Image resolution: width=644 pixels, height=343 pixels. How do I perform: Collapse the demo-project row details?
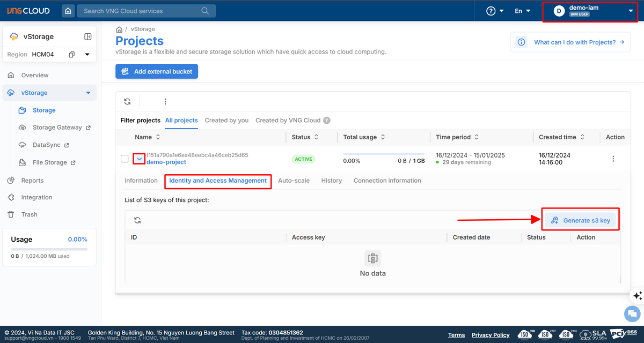(x=139, y=159)
